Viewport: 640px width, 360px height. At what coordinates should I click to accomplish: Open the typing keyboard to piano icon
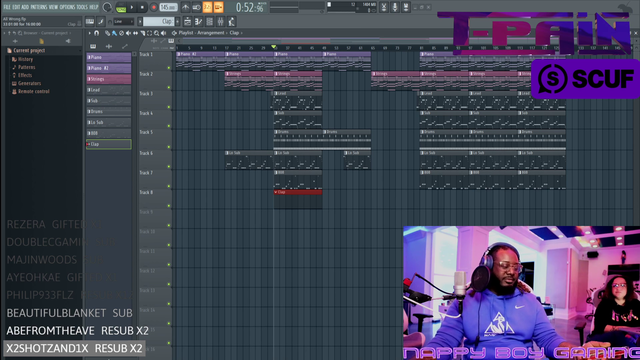(90, 22)
